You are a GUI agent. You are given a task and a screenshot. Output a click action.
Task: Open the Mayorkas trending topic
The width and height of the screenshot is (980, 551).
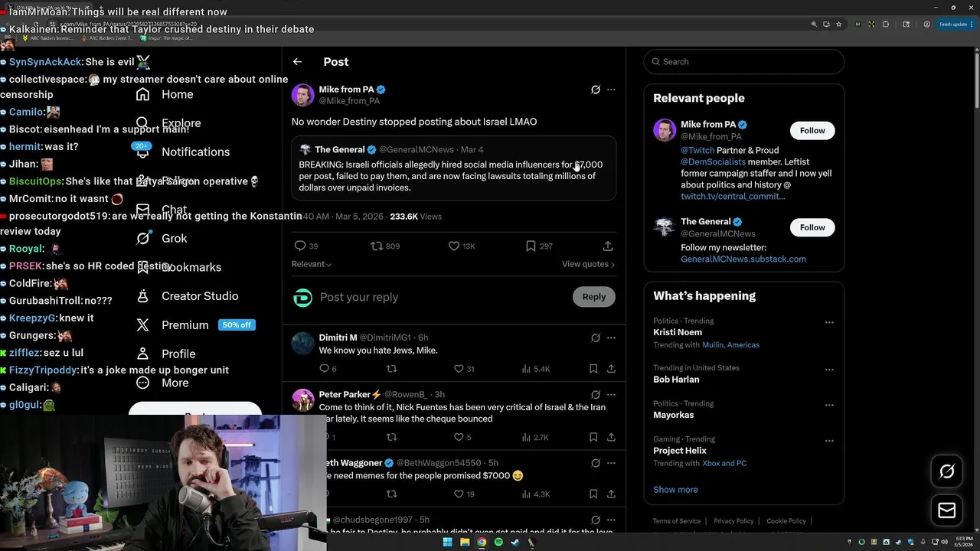[x=674, y=415]
